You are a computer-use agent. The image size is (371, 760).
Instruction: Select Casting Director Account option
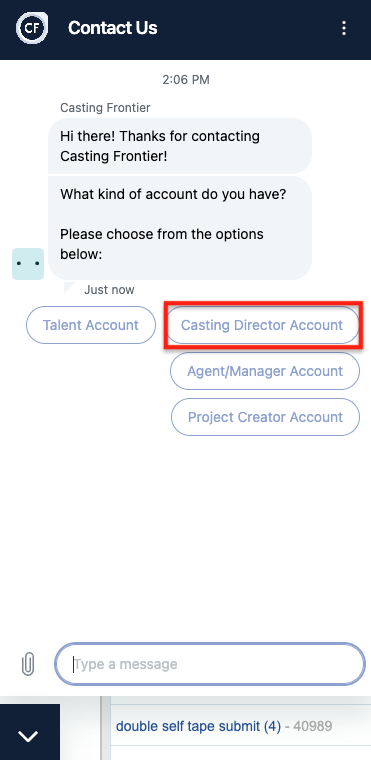point(262,325)
